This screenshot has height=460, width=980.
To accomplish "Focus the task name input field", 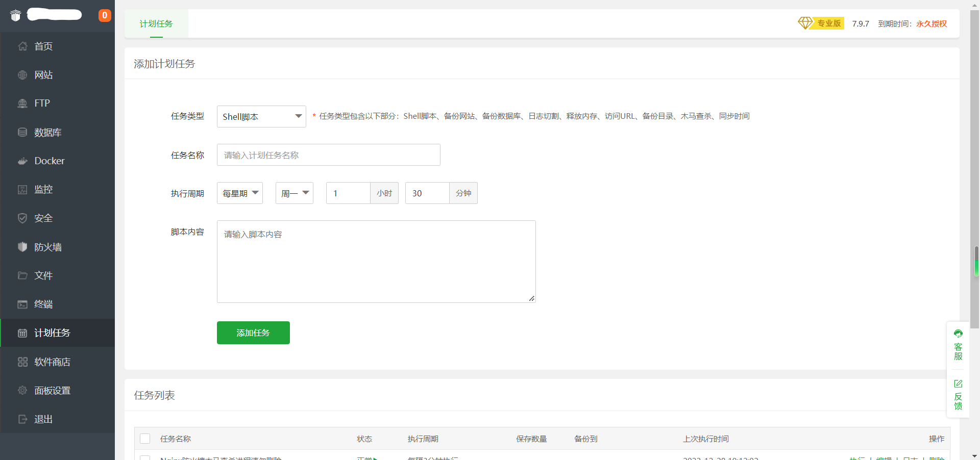I will 328,155.
